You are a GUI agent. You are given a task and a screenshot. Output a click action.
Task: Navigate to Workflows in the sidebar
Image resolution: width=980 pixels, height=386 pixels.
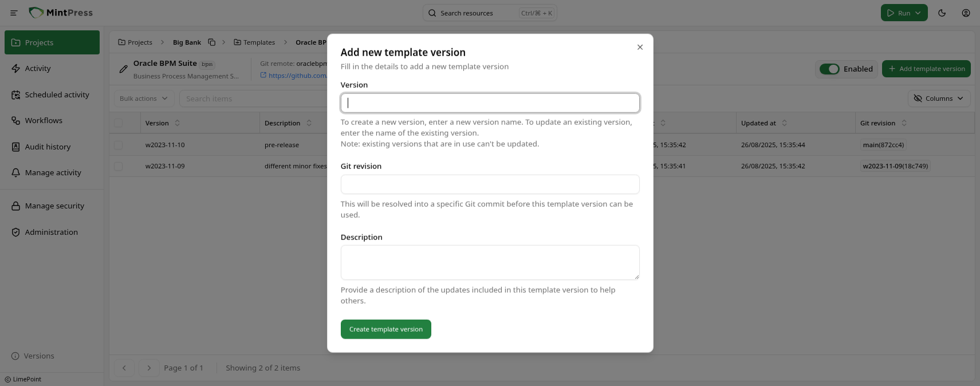52,120
